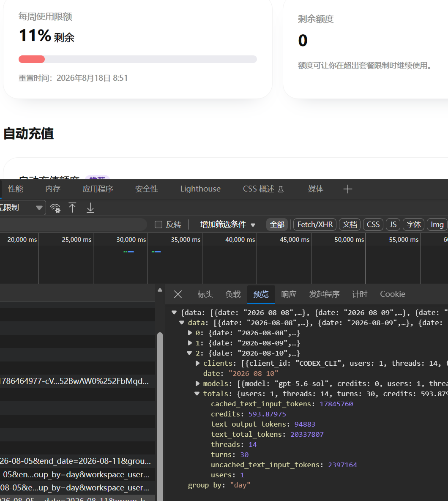Open the 应用程序 application tab

[98, 189]
